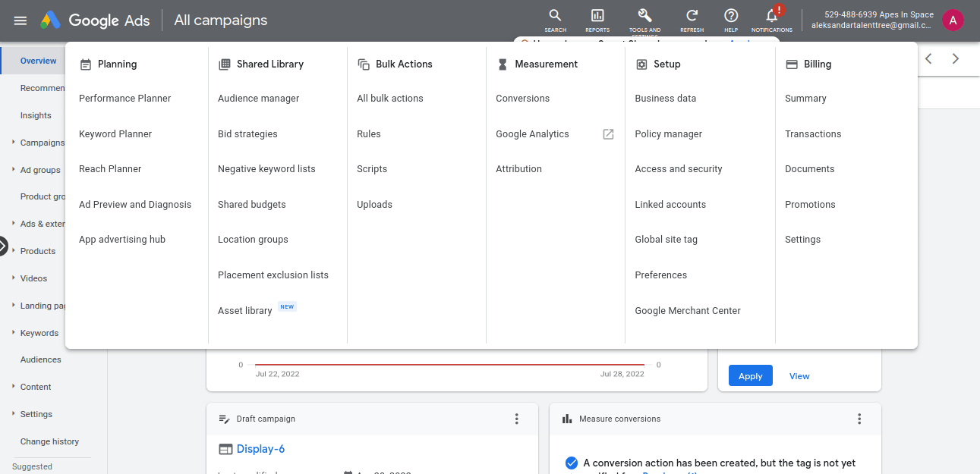The height and width of the screenshot is (474, 980).
Task: Open Audiences in left navigation
Action: pos(40,359)
